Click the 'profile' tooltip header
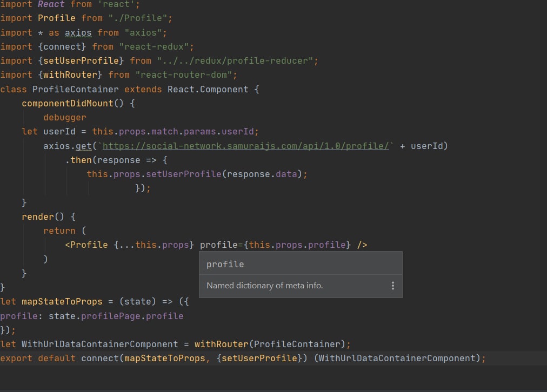The height and width of the screenshot is (392, 547). 225,264
